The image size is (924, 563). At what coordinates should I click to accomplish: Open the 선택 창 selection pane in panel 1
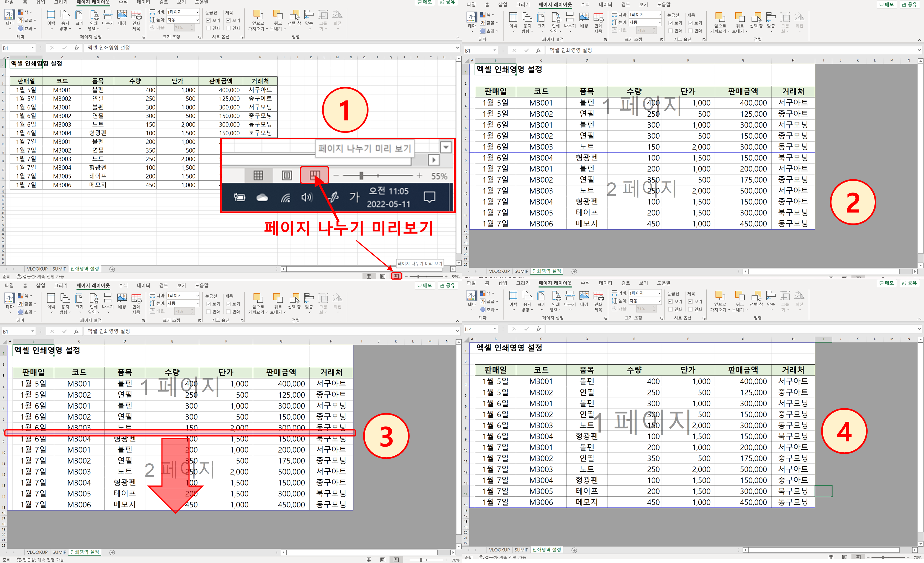294,18
